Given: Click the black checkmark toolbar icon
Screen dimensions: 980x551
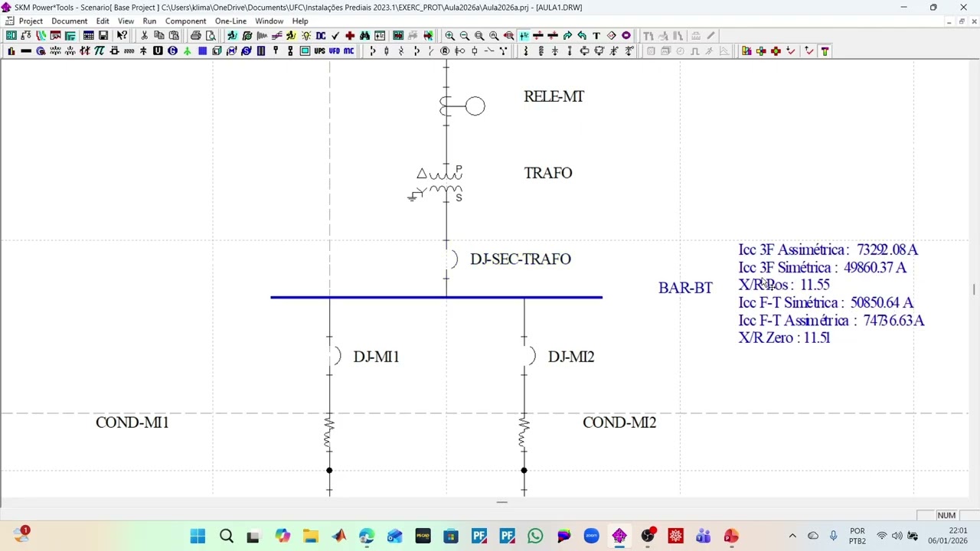Looking at the screenshot, I should 335,35.
